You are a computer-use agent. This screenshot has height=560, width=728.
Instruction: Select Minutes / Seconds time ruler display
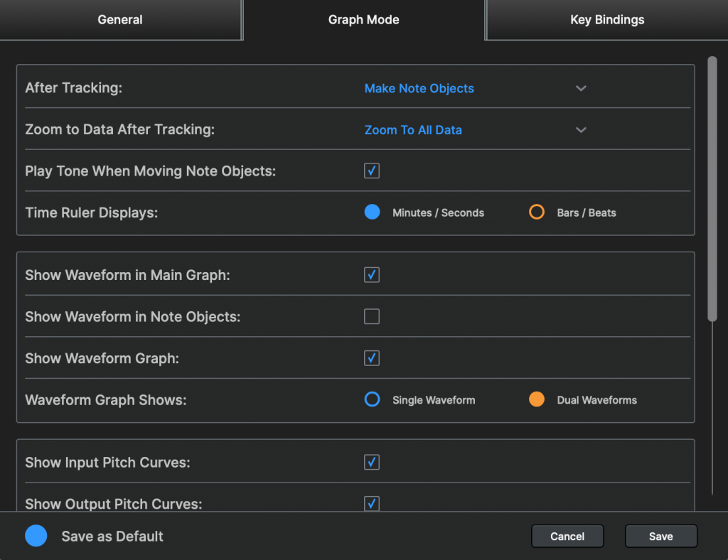[x=372, y=212]
